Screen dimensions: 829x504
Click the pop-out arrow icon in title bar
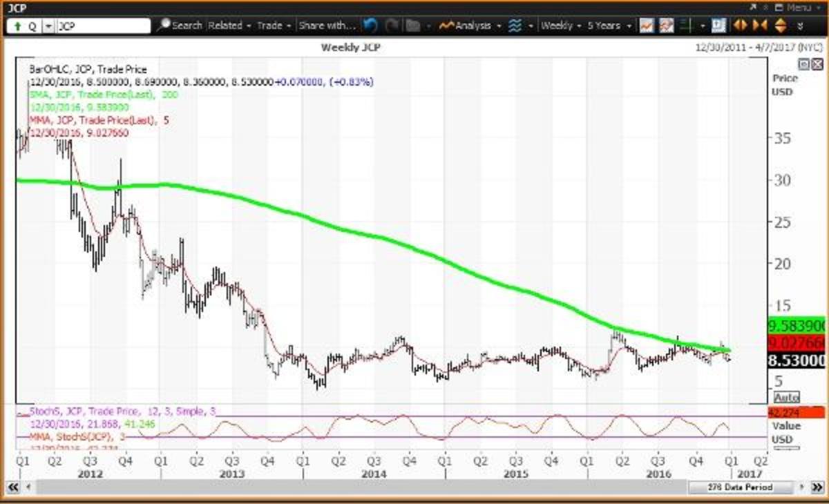[x=752, y=6]
